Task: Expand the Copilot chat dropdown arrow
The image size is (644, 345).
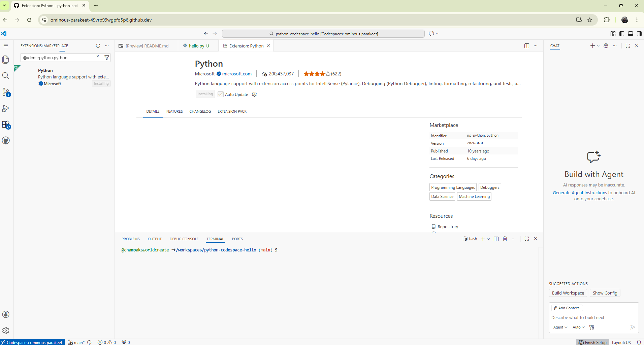Action: pyautogui.click(x=437, y=34)
